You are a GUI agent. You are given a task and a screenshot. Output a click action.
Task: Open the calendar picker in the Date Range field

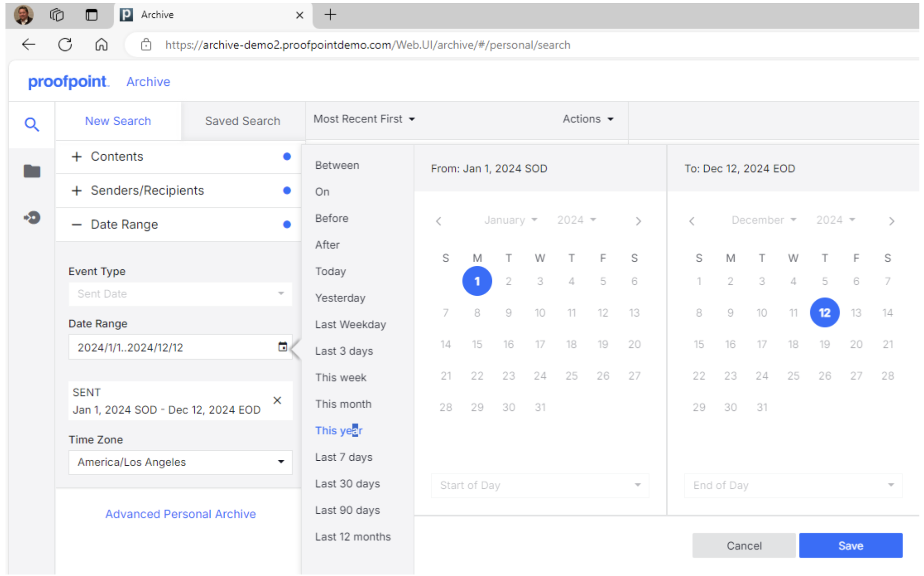[x=283, y=347]
